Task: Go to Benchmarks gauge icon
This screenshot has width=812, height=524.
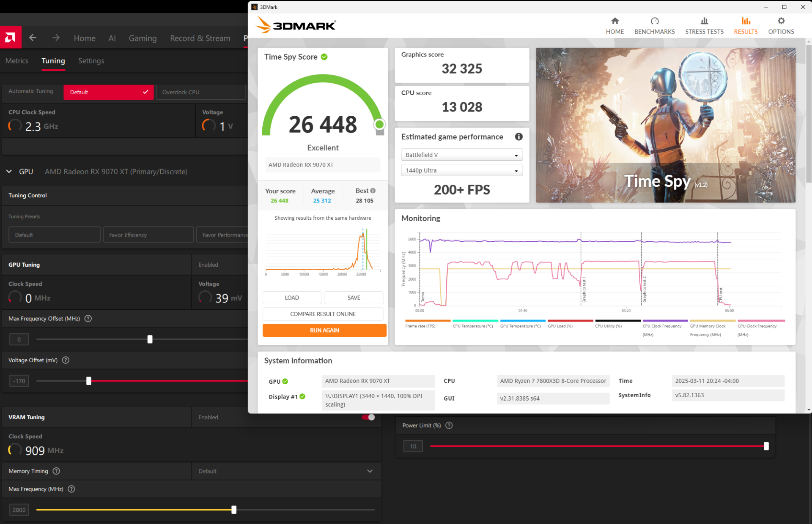Action: click(x=654, y=21)
